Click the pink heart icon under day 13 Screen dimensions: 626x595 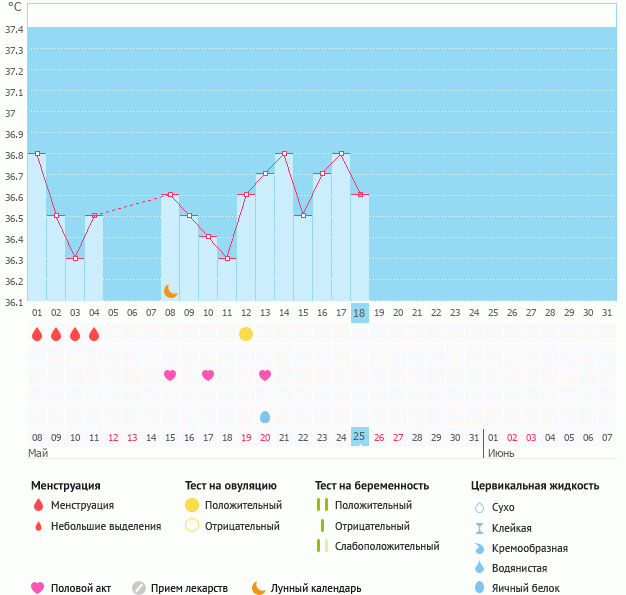(x=265, y=375)
